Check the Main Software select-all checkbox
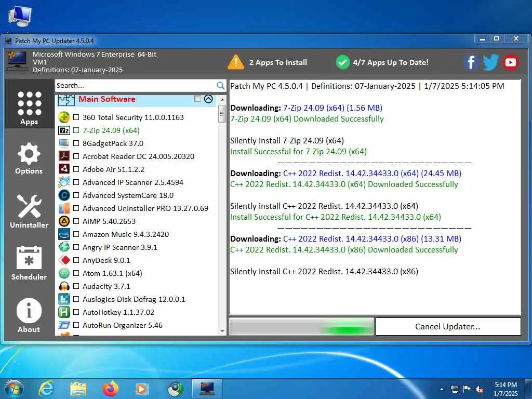532x399 pixels. (x=197, y=99)
